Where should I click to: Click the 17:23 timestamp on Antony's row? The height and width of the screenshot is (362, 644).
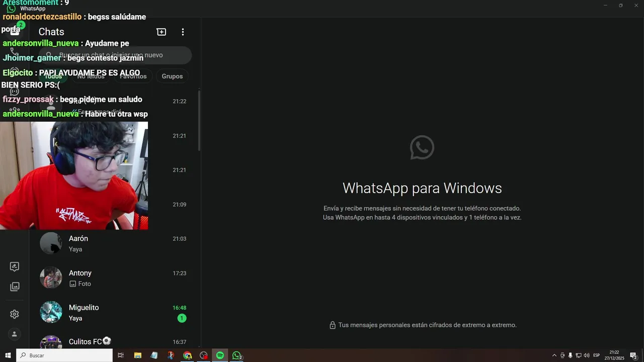[179, 274]
